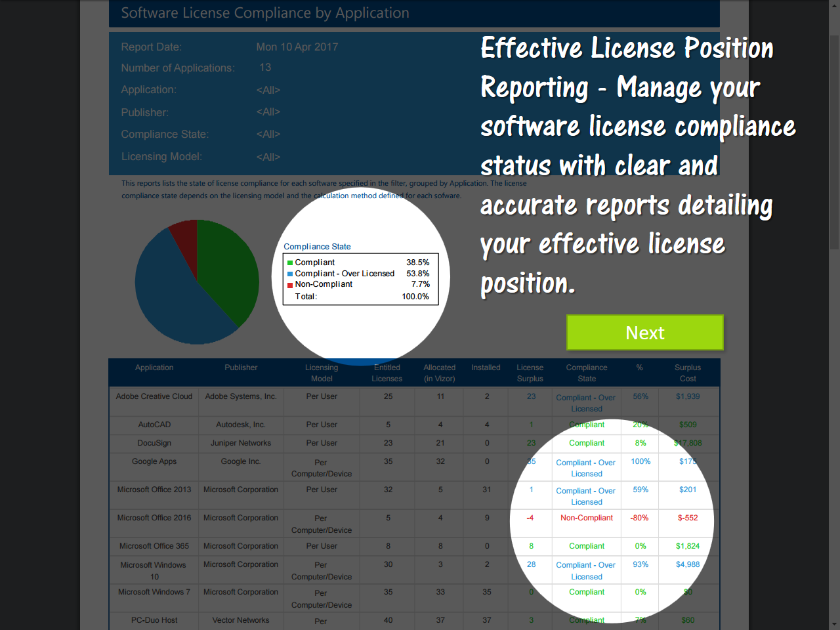840x630 pixels.
Task: Click the Compliance State column header
Action: [x=587, y=373]
